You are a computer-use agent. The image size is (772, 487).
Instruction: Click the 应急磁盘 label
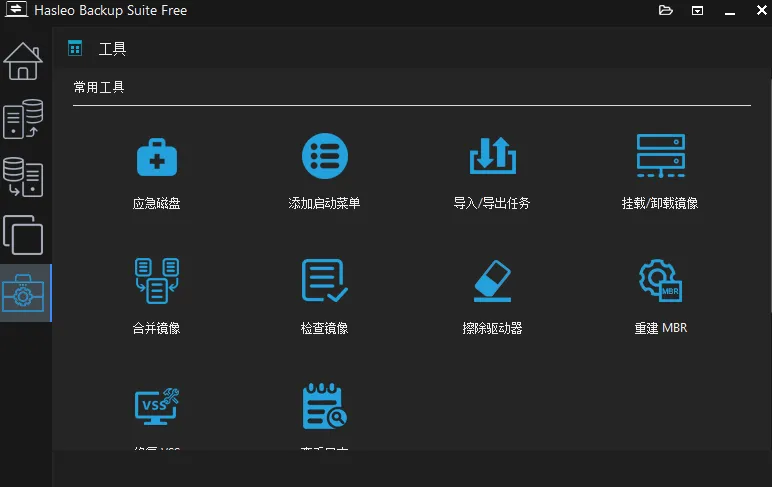157,203
